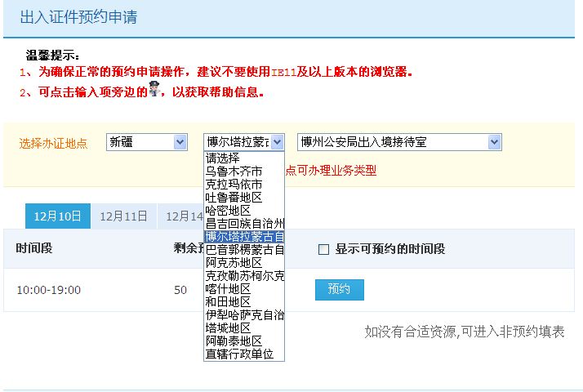Select 昌吉回族自治州 option
This screenshot has height=392, width=583.
(x=243, y=224)
